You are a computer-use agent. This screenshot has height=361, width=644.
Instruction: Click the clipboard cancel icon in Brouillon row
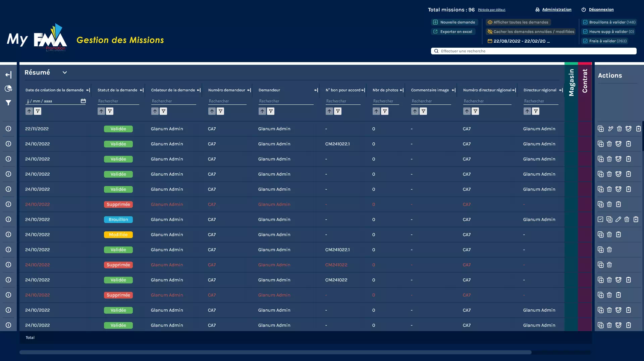636,219
